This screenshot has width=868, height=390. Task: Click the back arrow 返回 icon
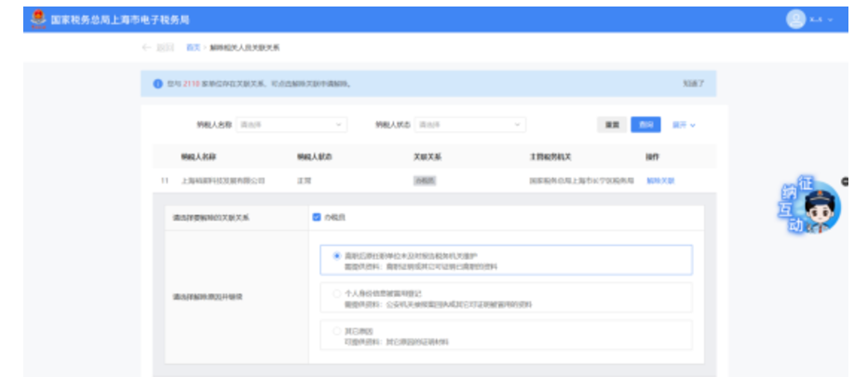click(146, 47)
